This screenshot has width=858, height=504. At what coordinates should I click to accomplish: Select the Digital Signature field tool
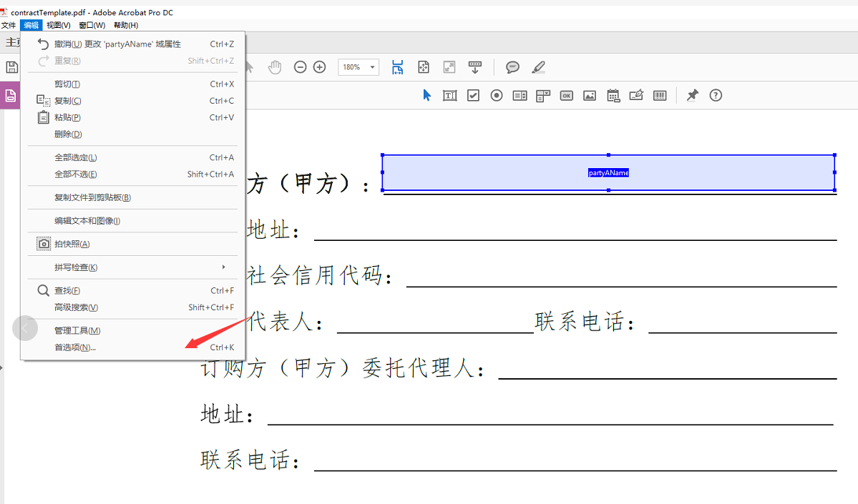tap(636, 95)
